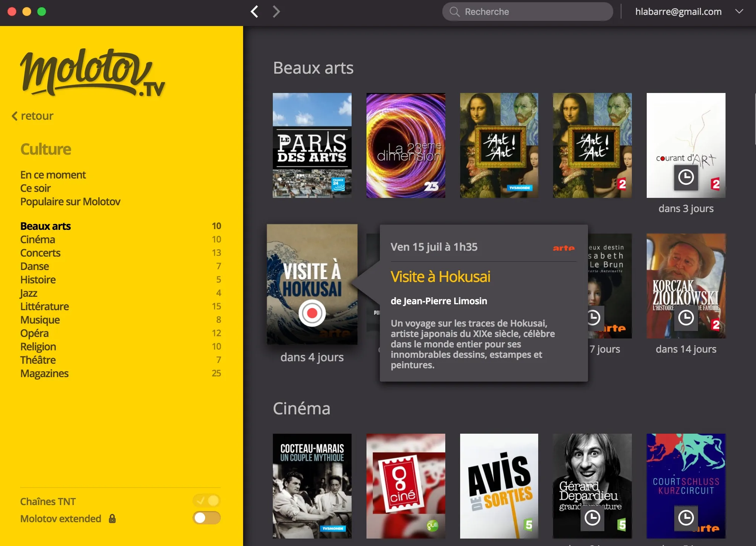756x546 pixels.
Task: Select Ce soir in sidebar
Action: [x=35, y=188]
